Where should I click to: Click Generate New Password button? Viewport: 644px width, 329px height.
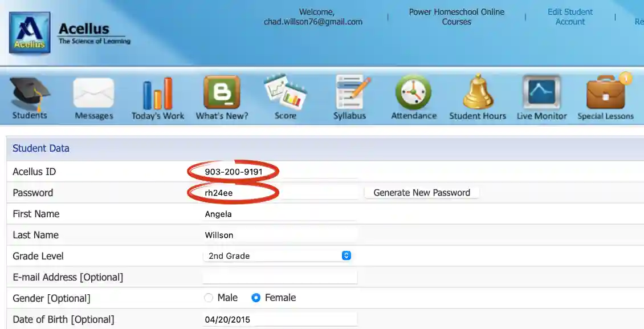click(422, 193)
